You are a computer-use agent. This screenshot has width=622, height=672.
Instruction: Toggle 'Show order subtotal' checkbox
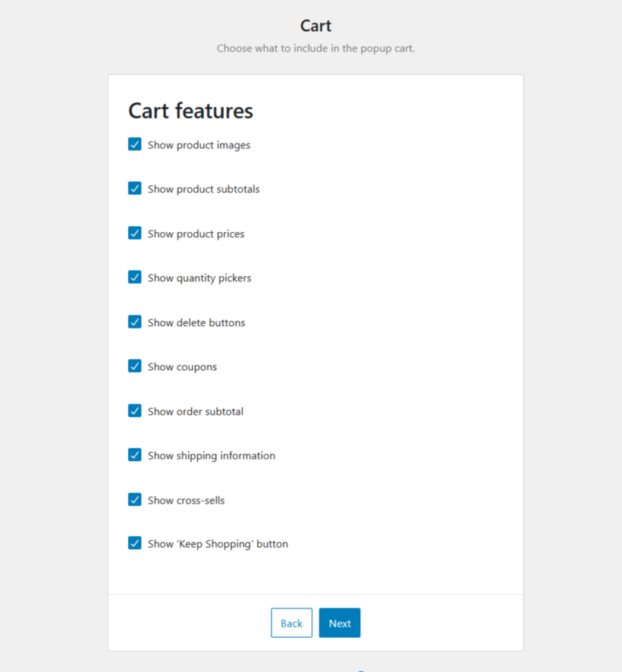(x=134, y=410)
